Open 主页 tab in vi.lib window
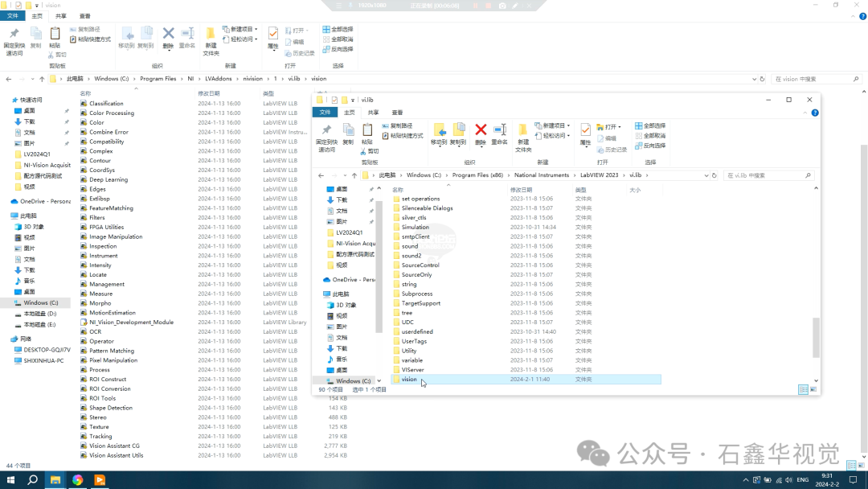This screenshot has width=868, height=489. [x=350, y=113]
